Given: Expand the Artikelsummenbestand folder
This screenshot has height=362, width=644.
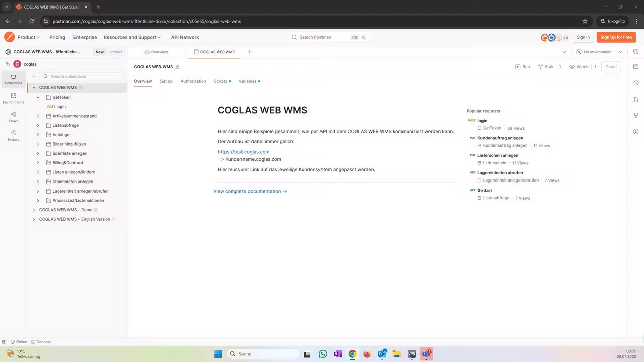Looking at the screenshot, I should click(38, 116).
